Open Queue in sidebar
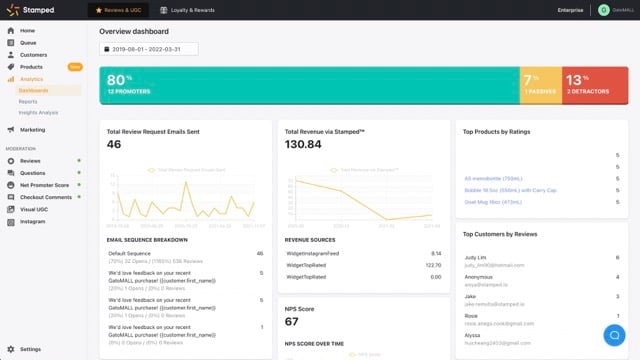The image size is (640, 360). pos(28,42)
